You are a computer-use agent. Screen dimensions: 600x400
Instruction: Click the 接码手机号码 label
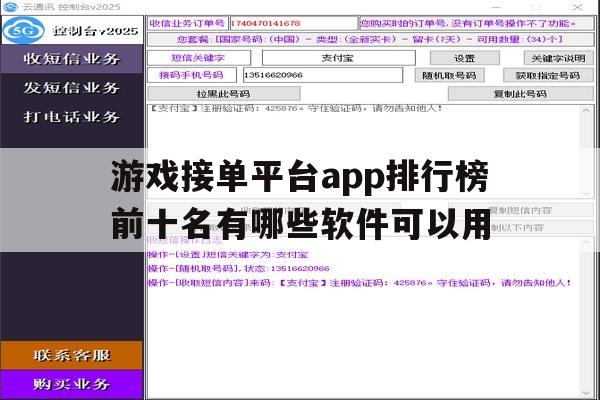(x=192, y=75)
